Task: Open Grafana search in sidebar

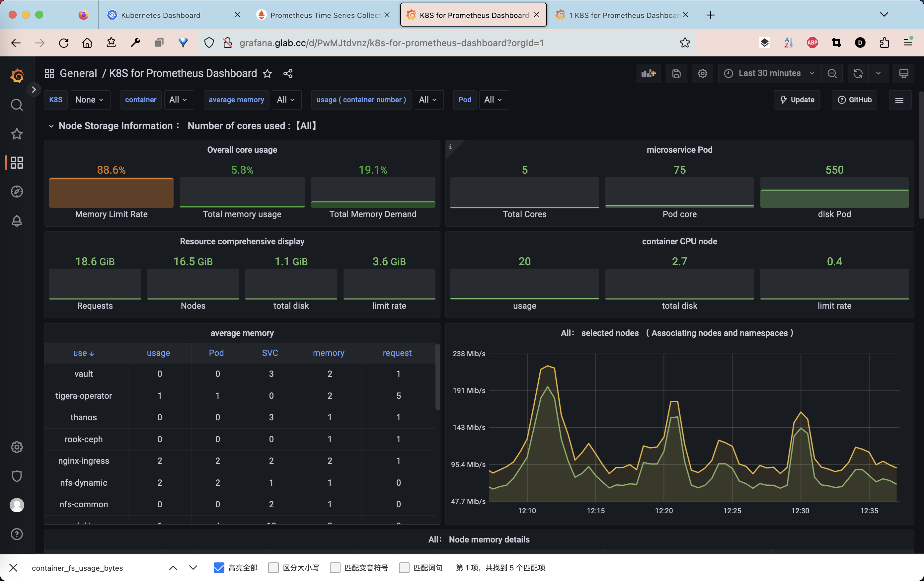Action: pos(17,105)
